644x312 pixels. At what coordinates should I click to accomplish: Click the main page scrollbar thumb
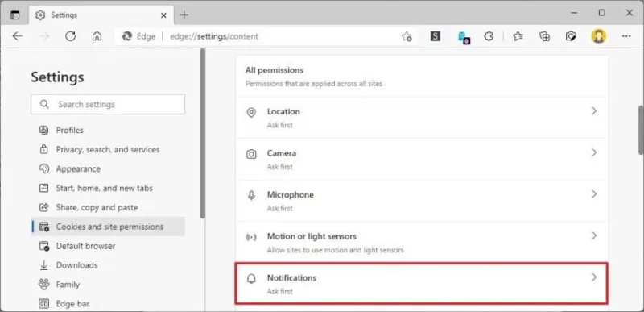(641, 130)
